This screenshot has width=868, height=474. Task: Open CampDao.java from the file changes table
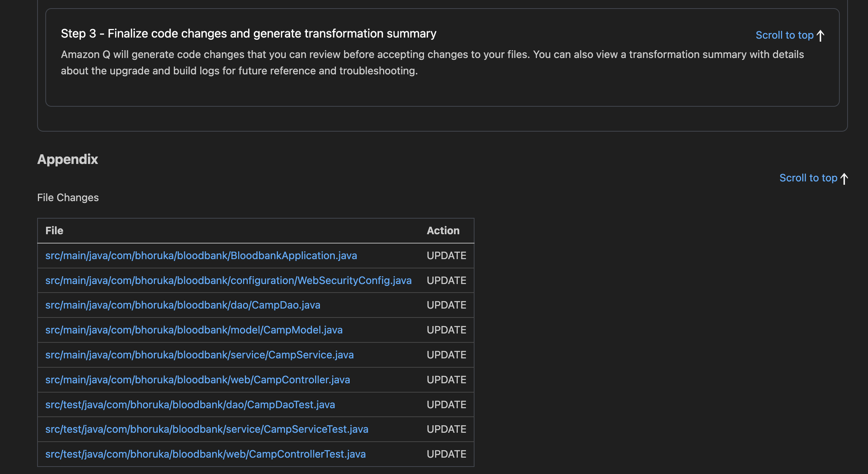(x=183, y=305)
